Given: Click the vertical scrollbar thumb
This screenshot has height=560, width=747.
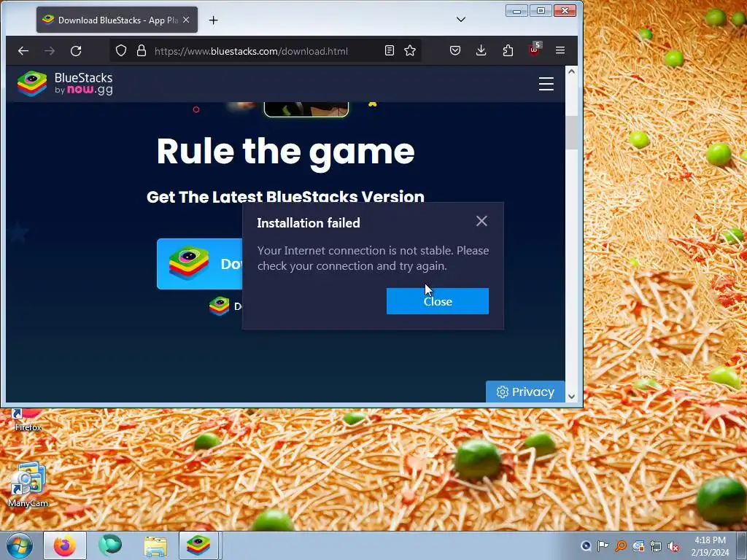Looking at the screenshot, I should point(572,133).
